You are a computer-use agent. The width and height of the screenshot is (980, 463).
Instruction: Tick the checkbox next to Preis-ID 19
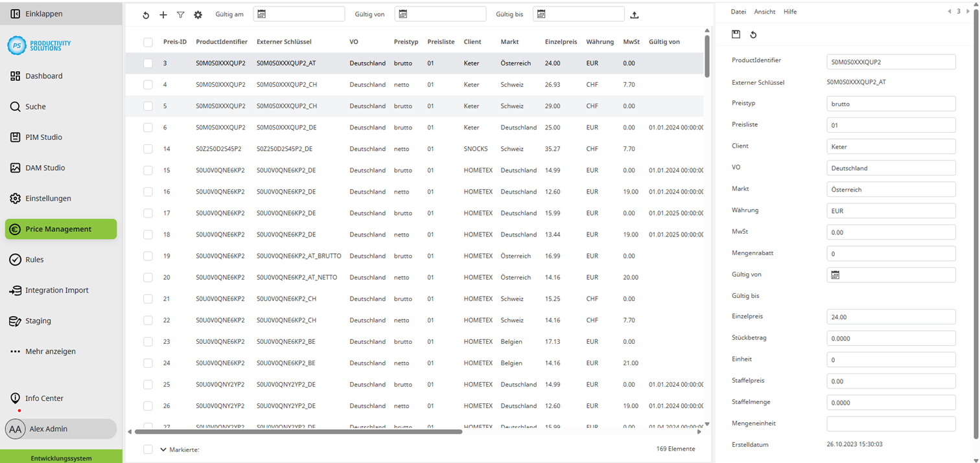[x=148, y=256]
